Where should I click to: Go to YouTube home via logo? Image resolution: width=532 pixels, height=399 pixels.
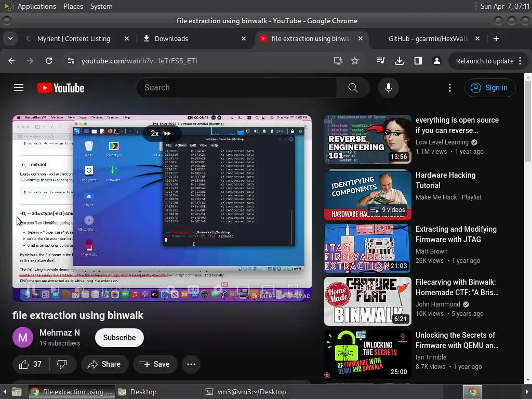61,88
